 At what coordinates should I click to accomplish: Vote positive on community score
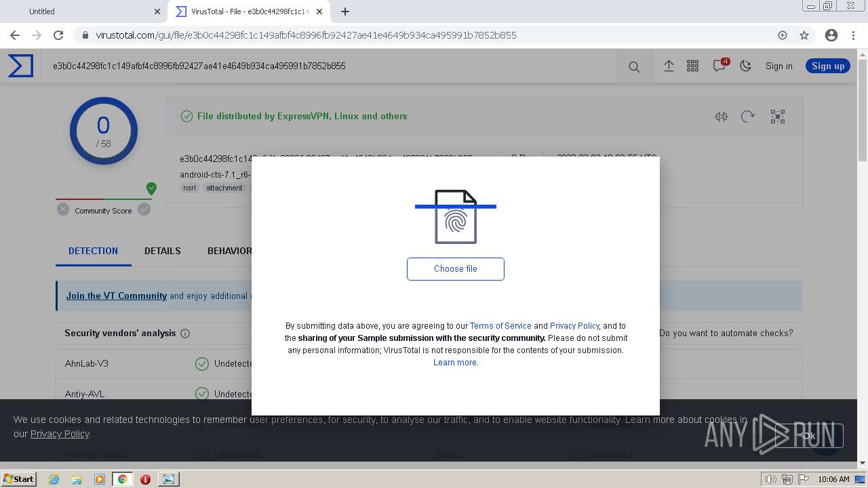click(144, 209)
